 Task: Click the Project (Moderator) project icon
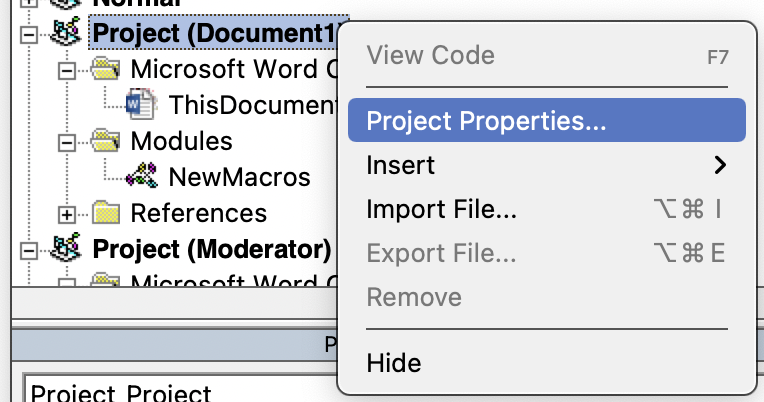(66, 249)
